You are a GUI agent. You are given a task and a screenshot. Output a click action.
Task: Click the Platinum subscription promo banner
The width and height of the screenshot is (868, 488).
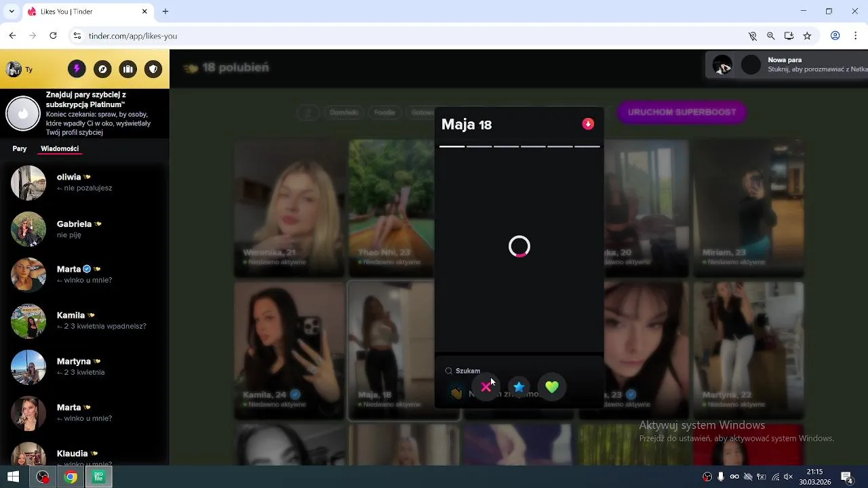(x=85, y=113)
